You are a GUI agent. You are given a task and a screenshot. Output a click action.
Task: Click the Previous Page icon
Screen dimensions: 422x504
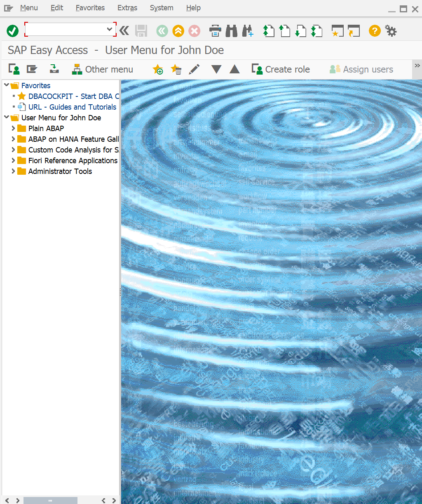(285, 31)
